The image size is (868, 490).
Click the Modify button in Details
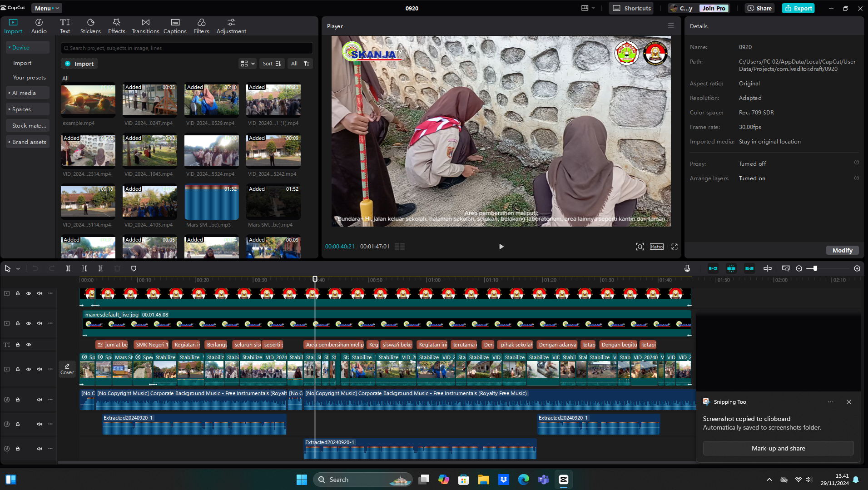coord(842,250)
